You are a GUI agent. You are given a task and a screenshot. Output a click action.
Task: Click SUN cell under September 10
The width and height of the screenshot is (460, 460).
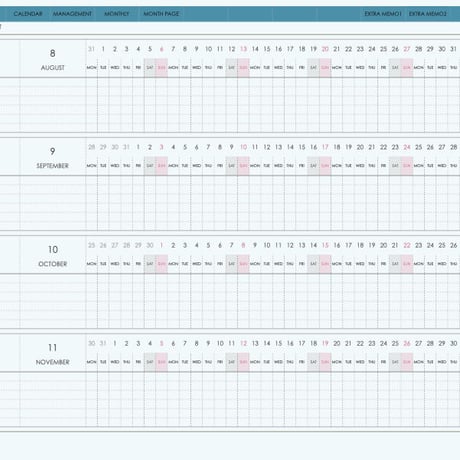point(243,166)
